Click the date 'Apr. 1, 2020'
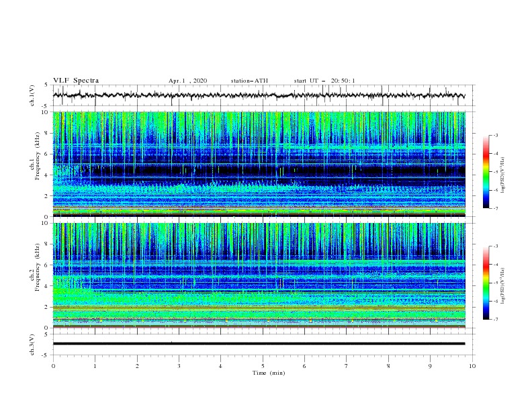This screenshot has width=532, height=411. point(187,81)
